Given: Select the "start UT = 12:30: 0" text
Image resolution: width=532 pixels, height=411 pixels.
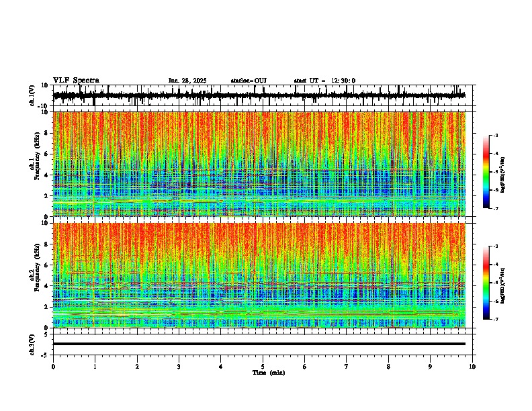Looking at the screenshot, I should pyautogui.click(x=324, y=81).
